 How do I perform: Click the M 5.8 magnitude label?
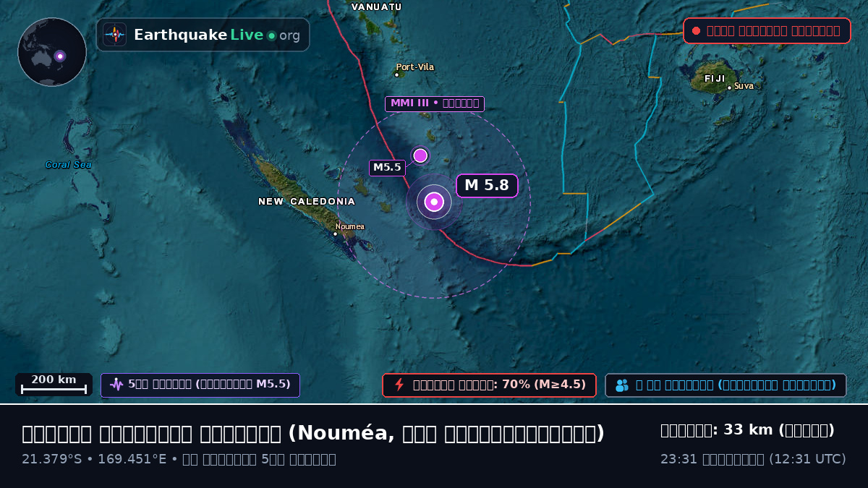point(487,185)
